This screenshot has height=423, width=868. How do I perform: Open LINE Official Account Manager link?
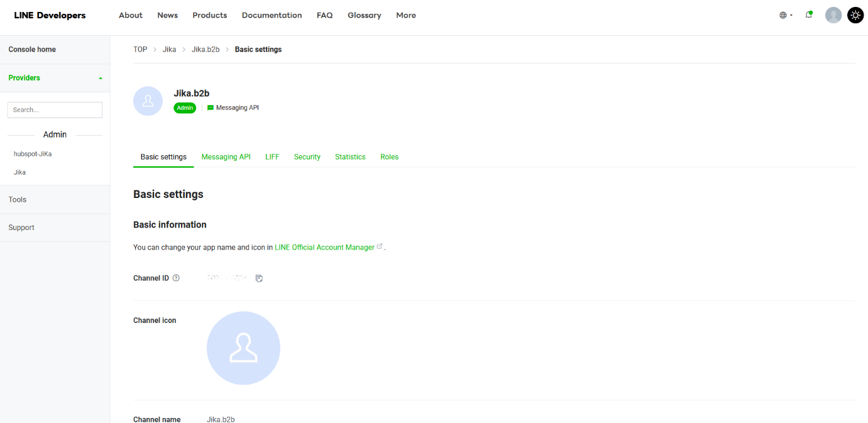[324, 248]
